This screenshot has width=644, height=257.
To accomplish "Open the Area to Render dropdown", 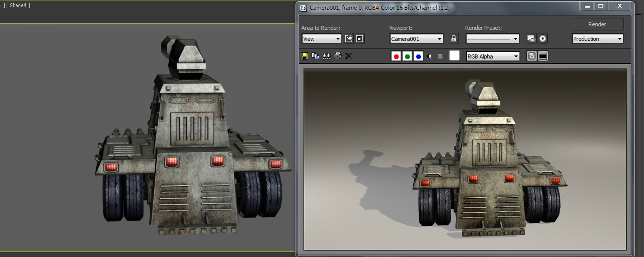I will (x=321, y=39).
